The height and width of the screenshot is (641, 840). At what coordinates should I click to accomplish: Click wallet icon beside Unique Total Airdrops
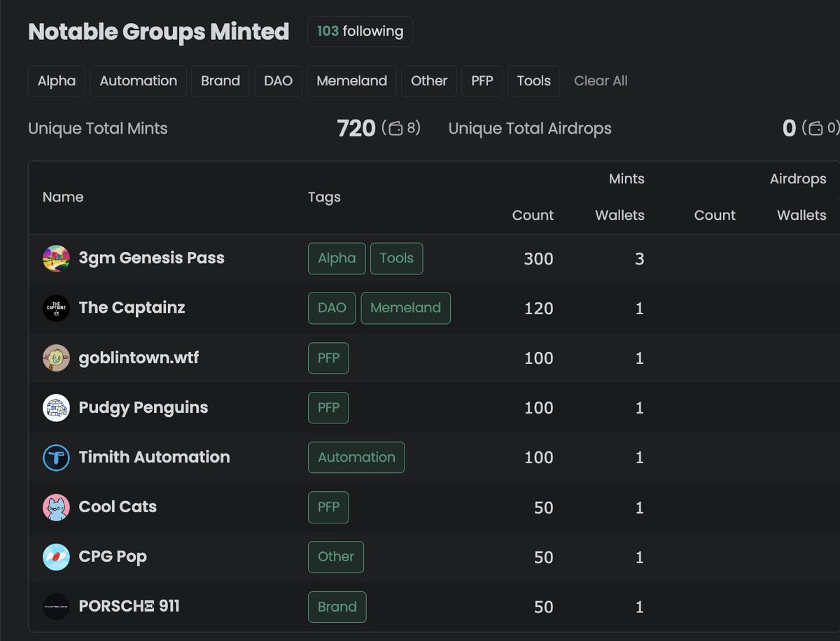point(815,128)
